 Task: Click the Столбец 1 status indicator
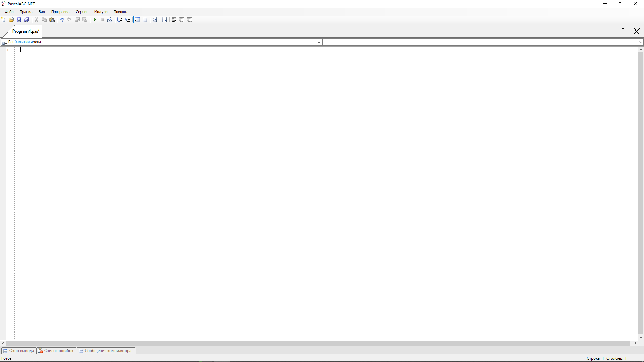(616, 358)
